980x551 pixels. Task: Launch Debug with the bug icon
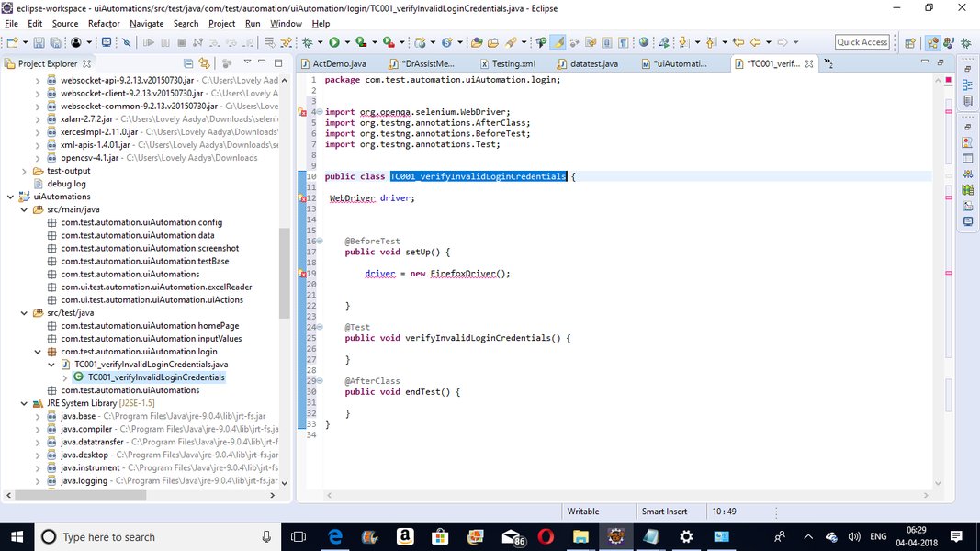pos(308,42)
